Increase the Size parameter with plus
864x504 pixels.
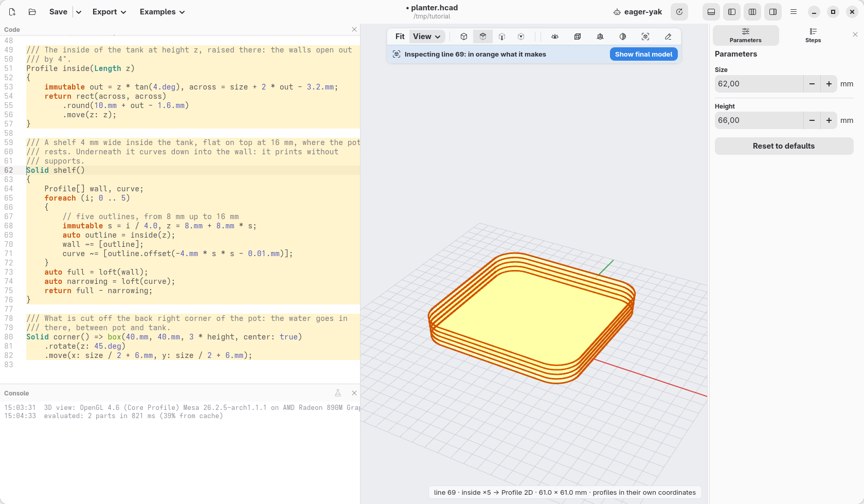click(x=829, y=84)
